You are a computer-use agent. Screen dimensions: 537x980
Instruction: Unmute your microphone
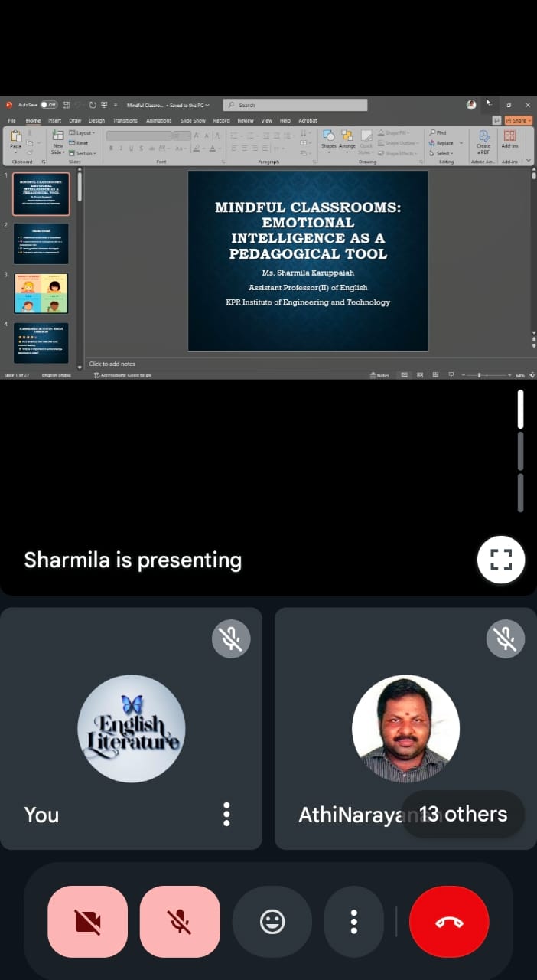(x=180, y=922)
